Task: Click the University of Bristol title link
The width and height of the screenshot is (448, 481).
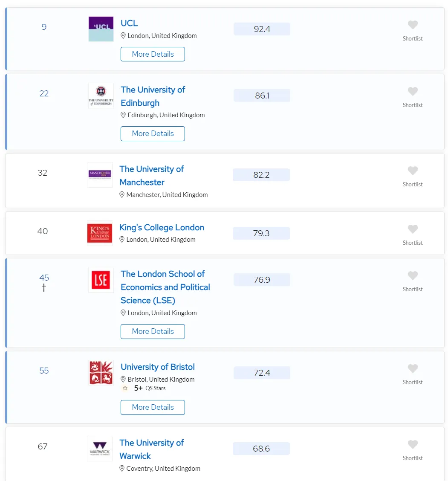Action: (158, 367)
